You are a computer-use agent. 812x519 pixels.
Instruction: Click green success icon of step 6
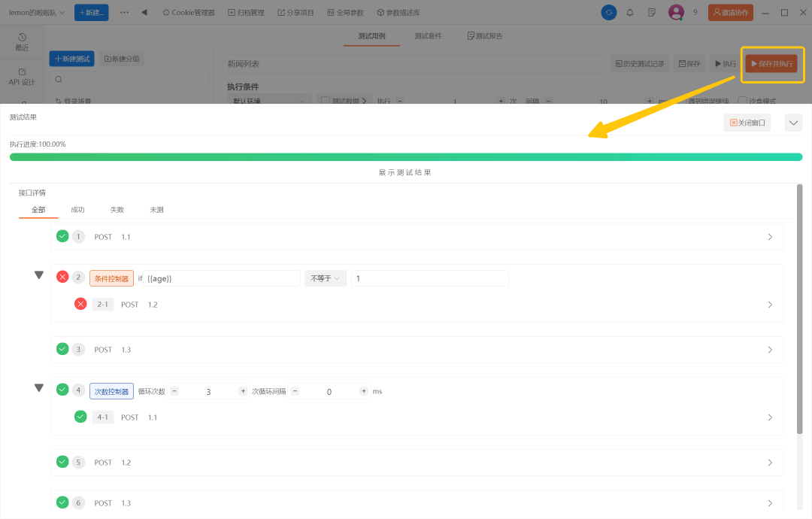click(62, 502)
